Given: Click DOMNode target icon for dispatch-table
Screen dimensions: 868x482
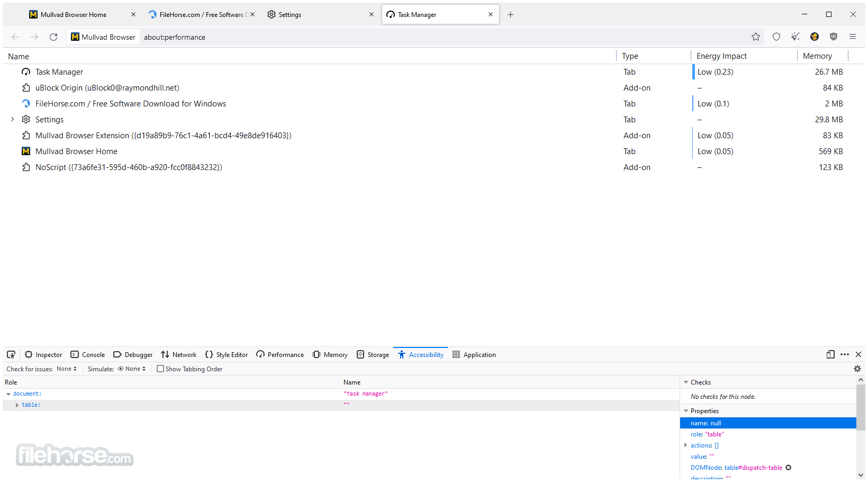Looking at the screenshot, I should (x=789, y=468).
